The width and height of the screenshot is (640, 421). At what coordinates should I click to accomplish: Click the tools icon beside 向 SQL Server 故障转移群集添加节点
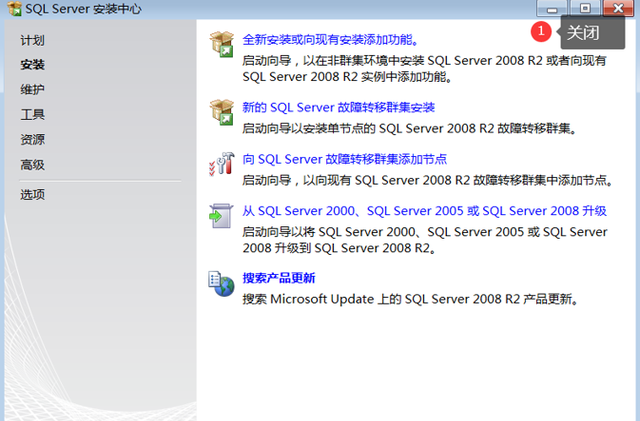tap(222, 164)
